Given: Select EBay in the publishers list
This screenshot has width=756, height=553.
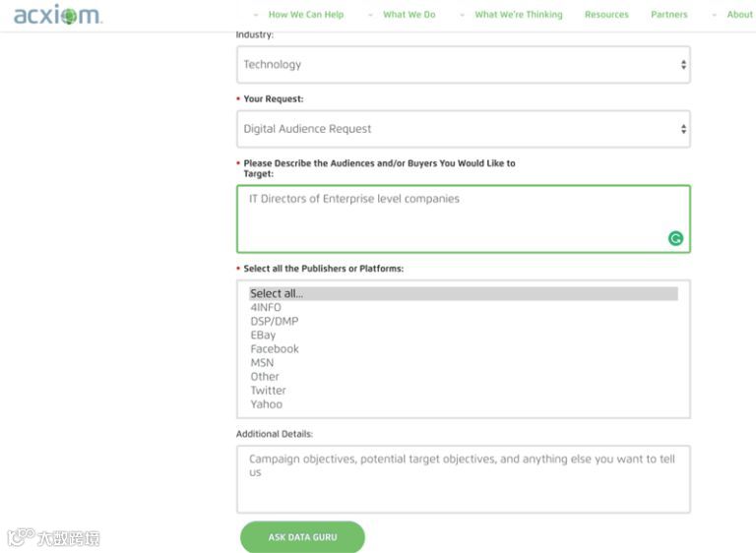Looking at the screenshot, I should (x=263, y=336).
